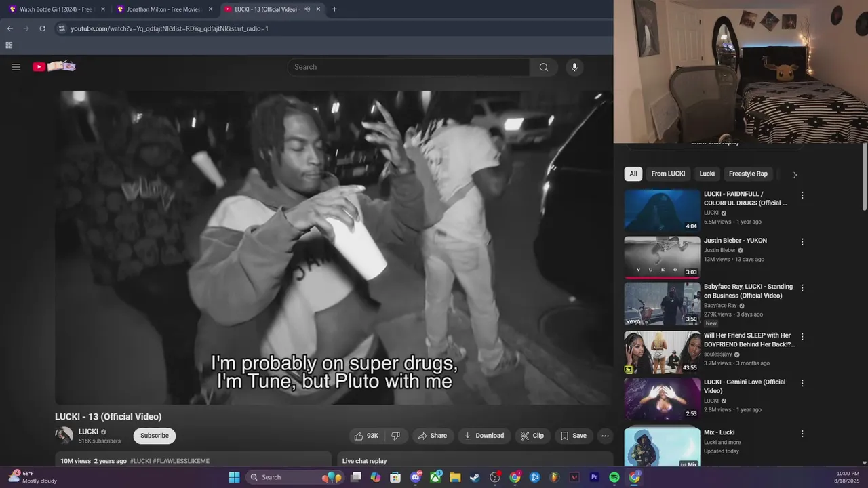
Task: Open Task View on the taskbar
Action: [x=356, y=477]
